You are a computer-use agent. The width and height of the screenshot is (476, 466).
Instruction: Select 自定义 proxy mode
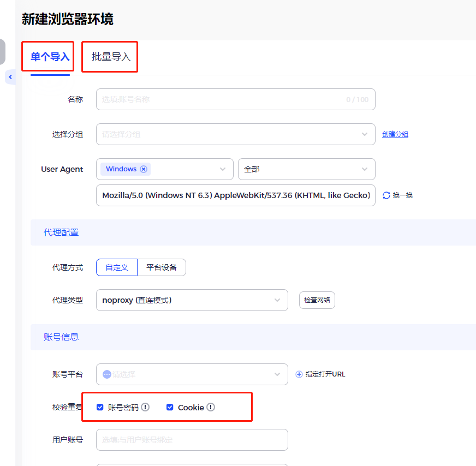[117, 267]
